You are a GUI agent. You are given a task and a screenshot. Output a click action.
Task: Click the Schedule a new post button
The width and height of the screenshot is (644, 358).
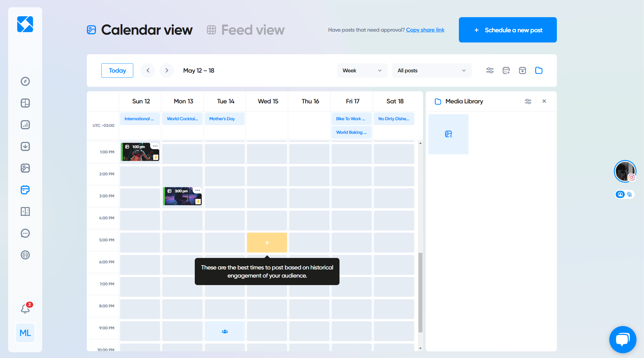click(508, 30)
